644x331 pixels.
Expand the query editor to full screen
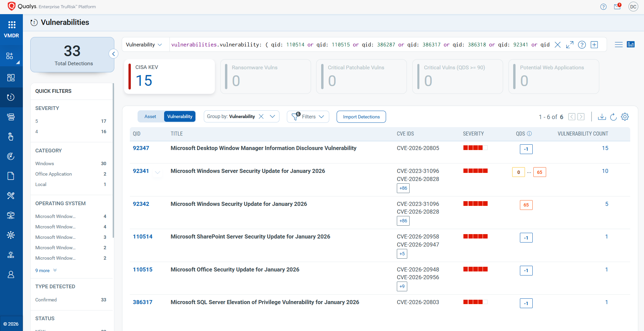570,44
